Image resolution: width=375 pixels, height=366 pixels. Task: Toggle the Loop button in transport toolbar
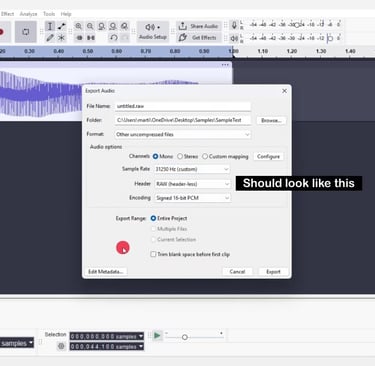click(x=26, y=32)
